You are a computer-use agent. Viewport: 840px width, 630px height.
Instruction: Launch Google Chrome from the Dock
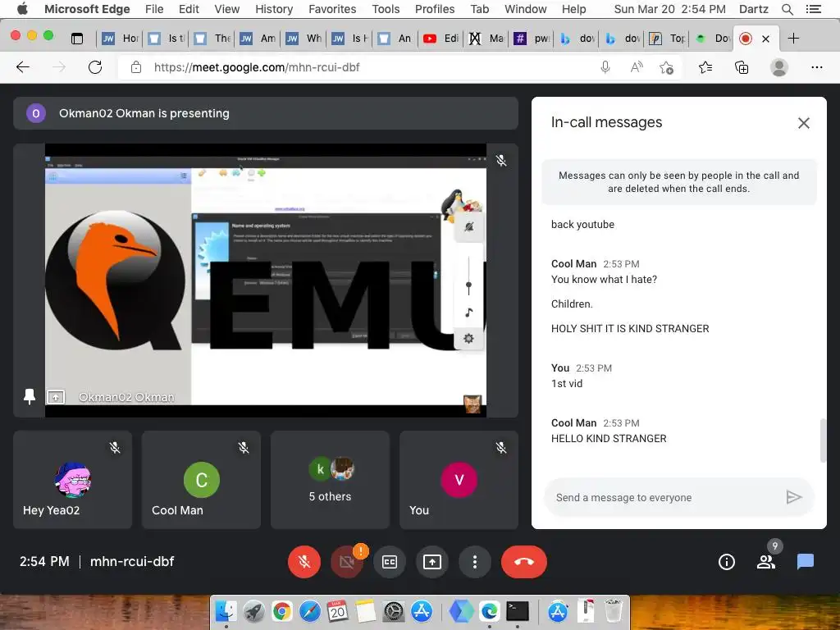[x=282, y=610]
